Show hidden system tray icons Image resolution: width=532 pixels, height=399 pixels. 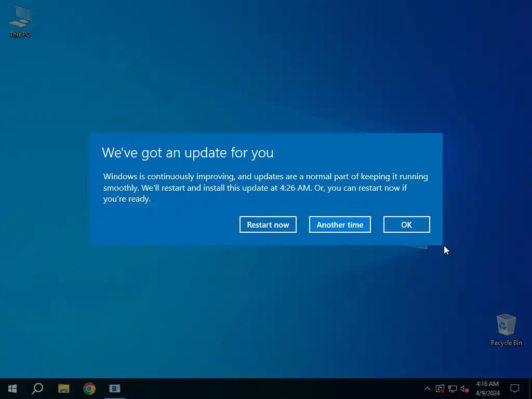pyautogui.click(x=428, y=389)
